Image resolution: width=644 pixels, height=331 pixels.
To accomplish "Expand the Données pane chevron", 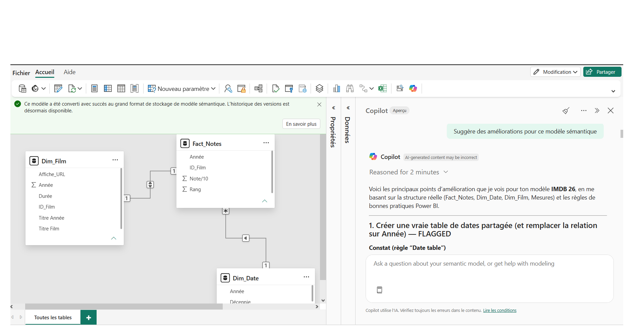I will click(x=348, y=108).
